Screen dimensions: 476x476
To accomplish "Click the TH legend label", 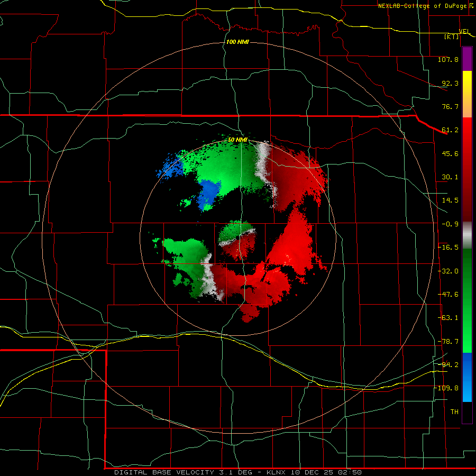I will pyautogui.click(x=454, y=411).
